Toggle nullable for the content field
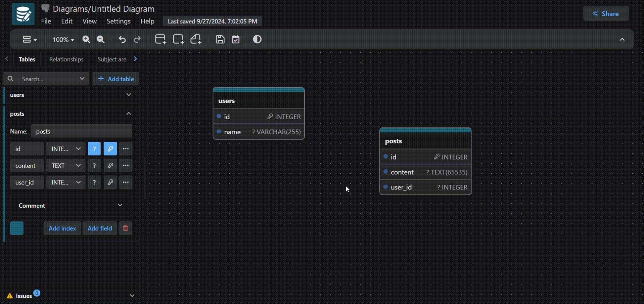644x304 pixels. click(x=94, y=166)
